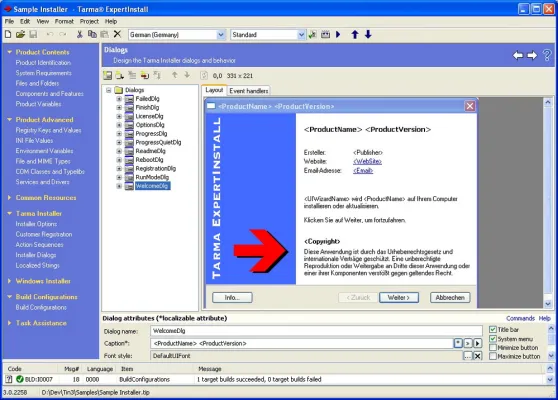Open the Standard configuration dropdown
Viewport: 558px width, 400px height.
click(x=301, y=35)
